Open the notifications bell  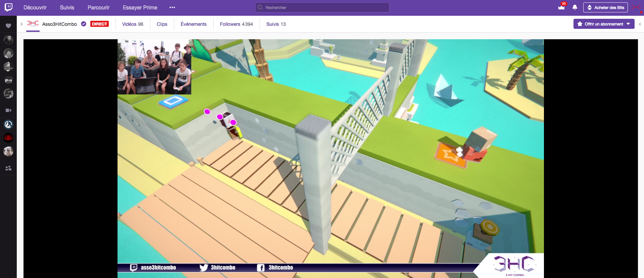[x=575, y=7]
